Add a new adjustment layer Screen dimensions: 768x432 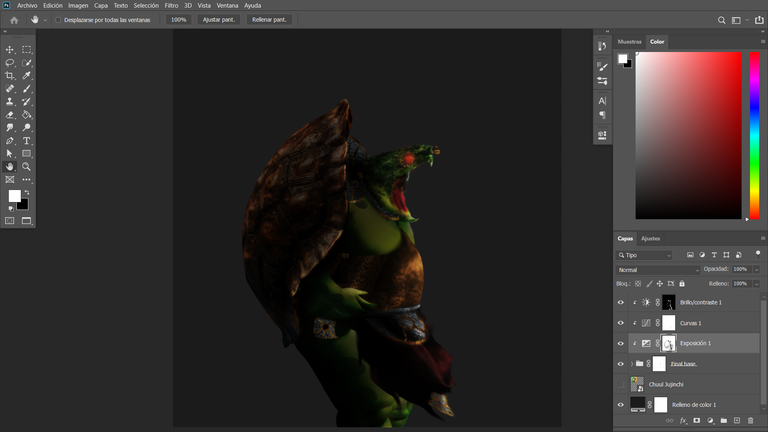tap(710, 420)
